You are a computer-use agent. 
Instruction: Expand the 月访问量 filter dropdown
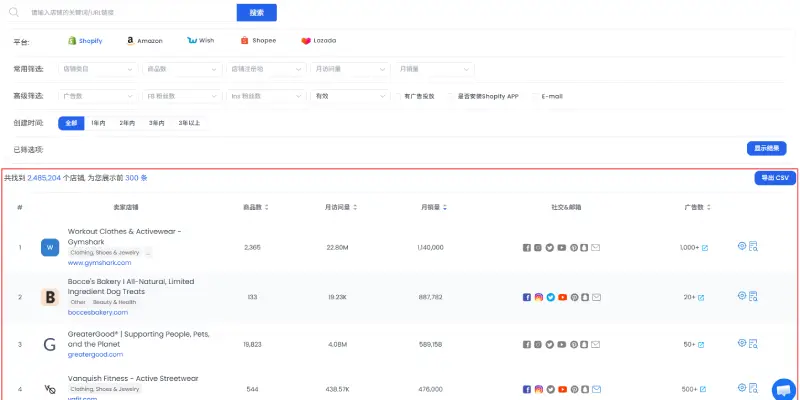351,69
